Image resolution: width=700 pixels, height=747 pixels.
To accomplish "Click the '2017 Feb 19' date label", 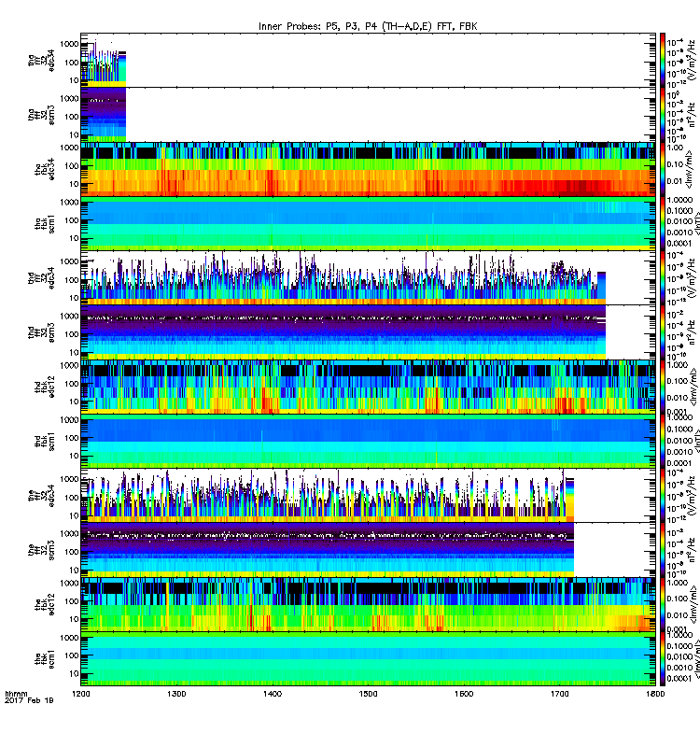I will pyautogui.click(x=29, y=700).
